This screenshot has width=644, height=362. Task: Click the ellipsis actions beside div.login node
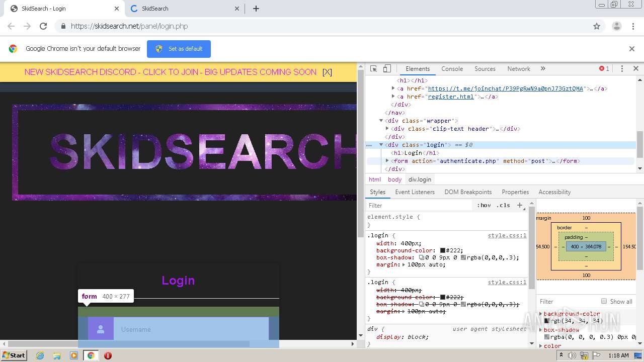coord(369,145)
